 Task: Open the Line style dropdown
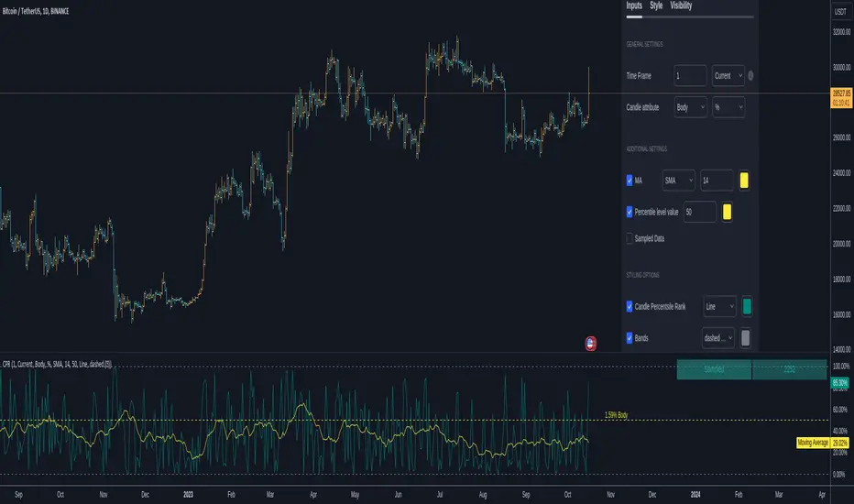tap(719, 306)
